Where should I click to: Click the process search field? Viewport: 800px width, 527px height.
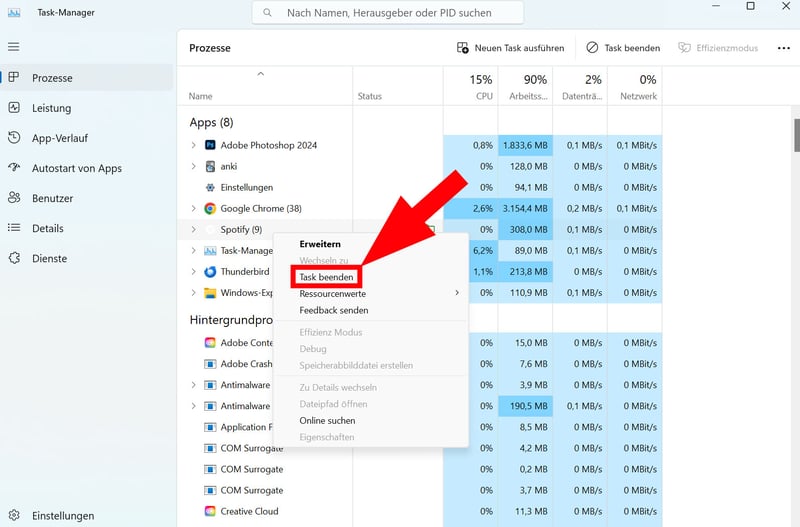388,13
